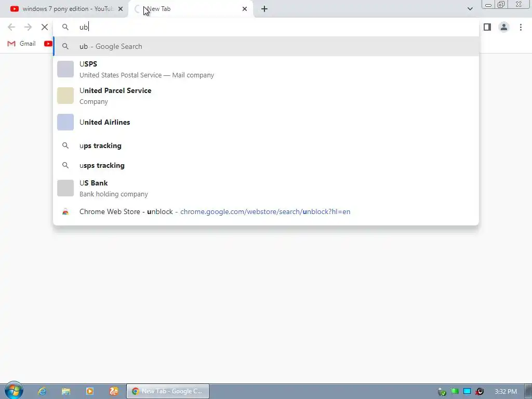
Task: Open the Chrome three-dot menu
Action: (521, 27)
